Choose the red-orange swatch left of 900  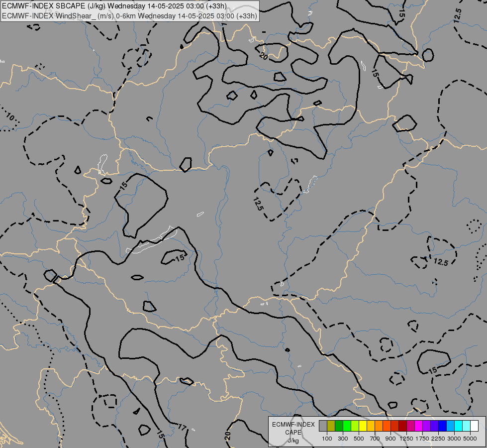click(387, 426)
